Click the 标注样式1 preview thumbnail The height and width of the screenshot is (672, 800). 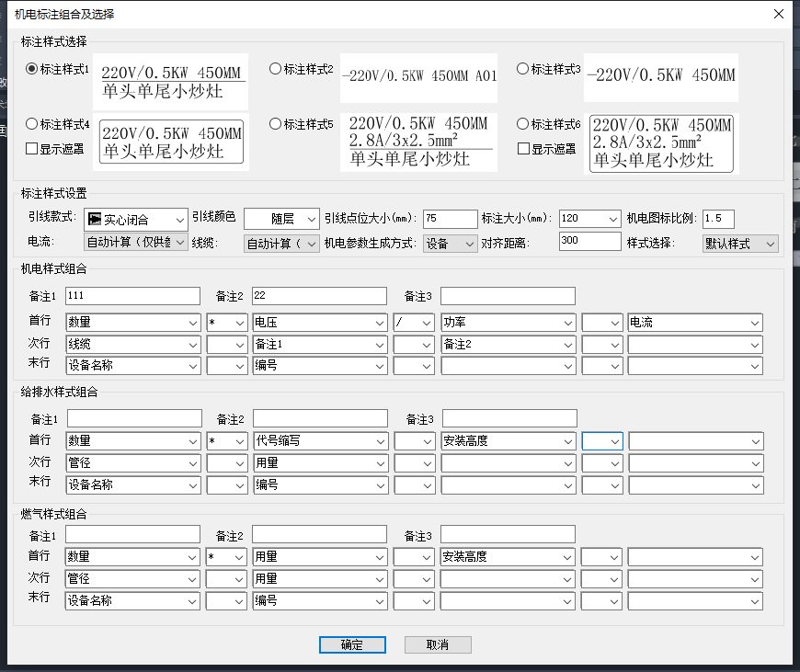pyautogui.click(x=170, y=82)
